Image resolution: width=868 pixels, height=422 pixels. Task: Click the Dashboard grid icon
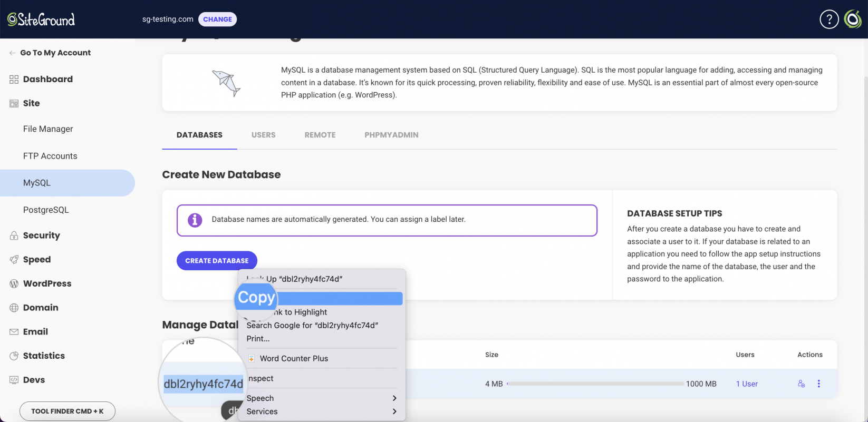pyautogui.click(x=14, y=80)
